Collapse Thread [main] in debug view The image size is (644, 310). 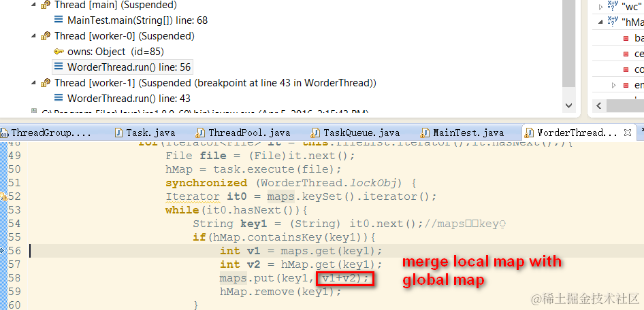(x=33, y=5)
